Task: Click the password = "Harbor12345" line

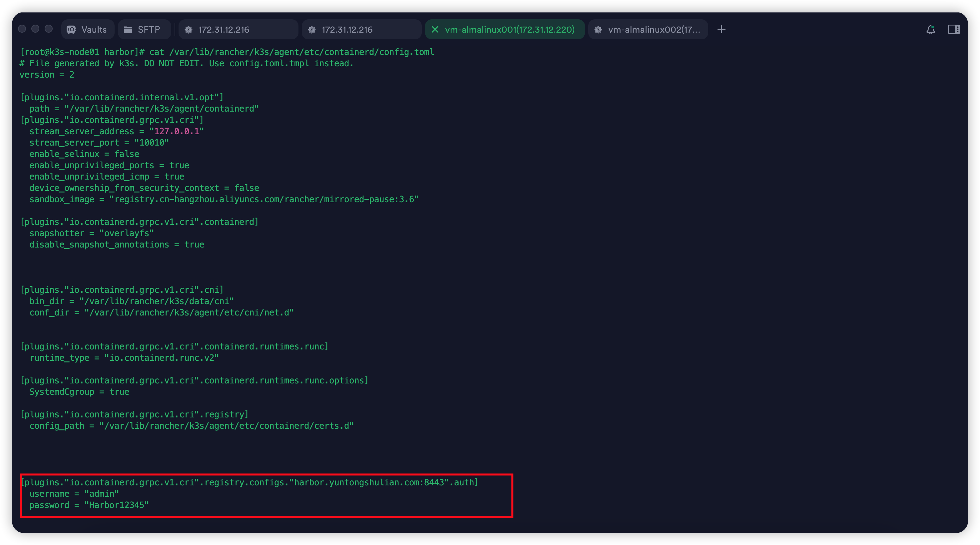Action: tap(89, 505)
